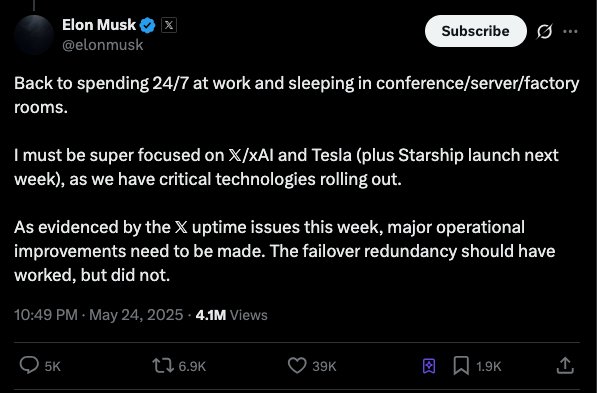Viewport: 597px width, 393px height.
Task: Click the 6.9K reposts count
Action: coord(192,366)
